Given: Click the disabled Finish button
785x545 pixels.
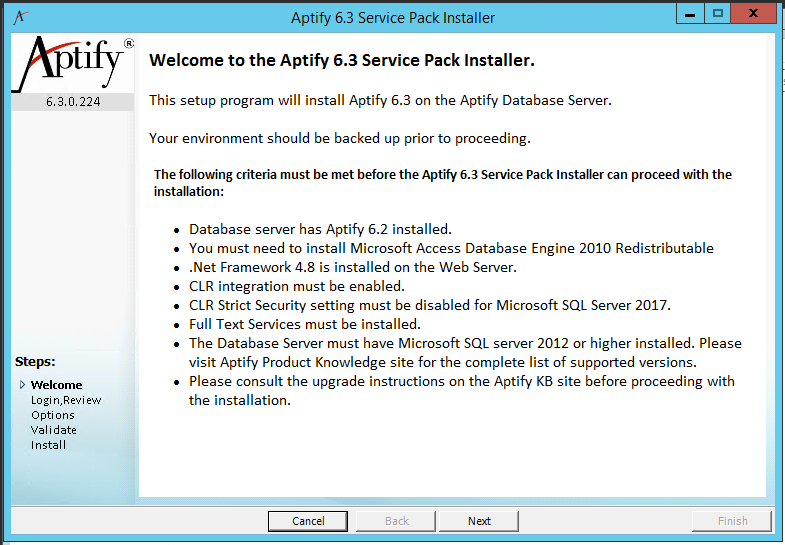Looking at the screenshot, I should [x=732, y=521].
